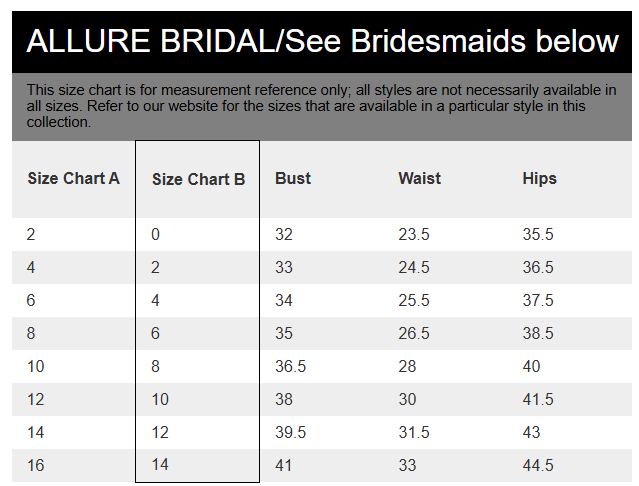The width and height of the screenshot is (639, 486).
Task: Select bust value 32 in first row
Action: tap(284, 235)
